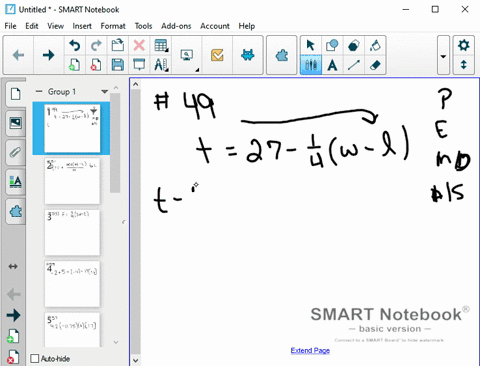Open the Add-ons puzzle tab in sidebar
This screenshot has height=366, width=480.
(x=16, y=211)
